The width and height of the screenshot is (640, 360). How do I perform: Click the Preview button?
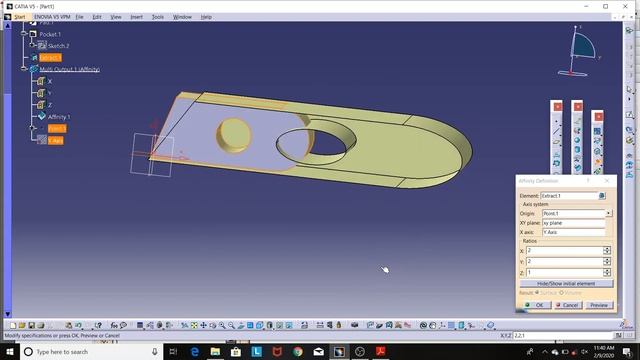tap(599, 305)
